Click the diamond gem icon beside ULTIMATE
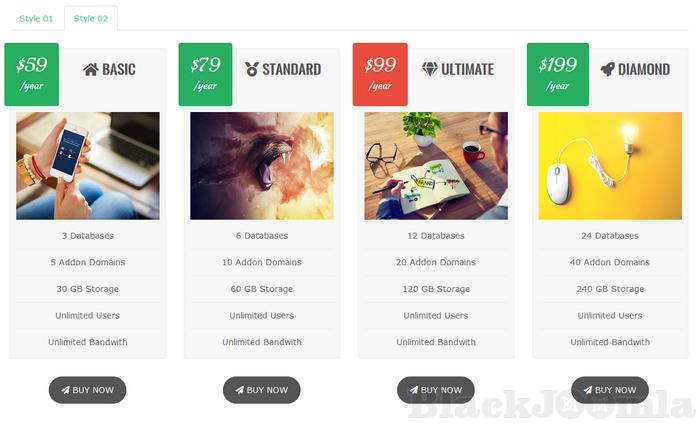 pos(429,69)
